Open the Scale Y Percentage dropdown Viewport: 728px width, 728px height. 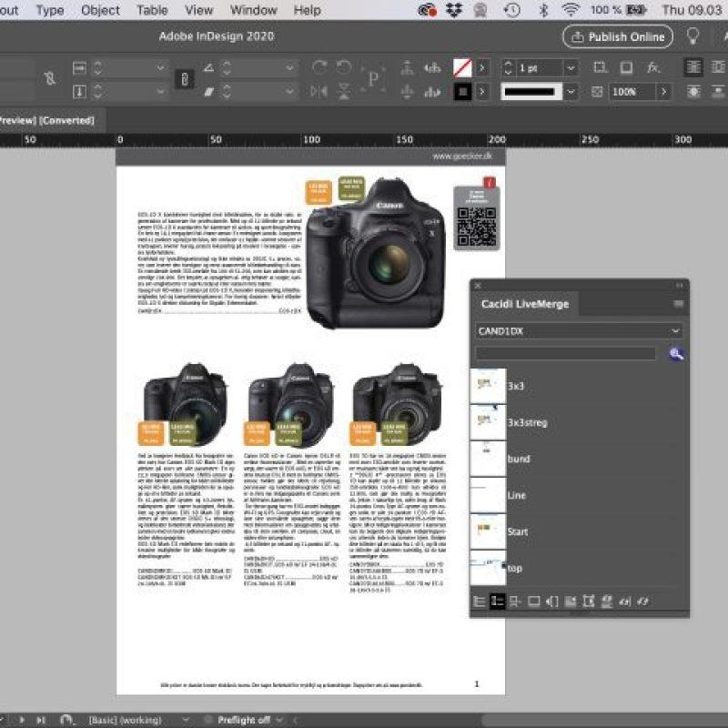[x=160, y=92]
